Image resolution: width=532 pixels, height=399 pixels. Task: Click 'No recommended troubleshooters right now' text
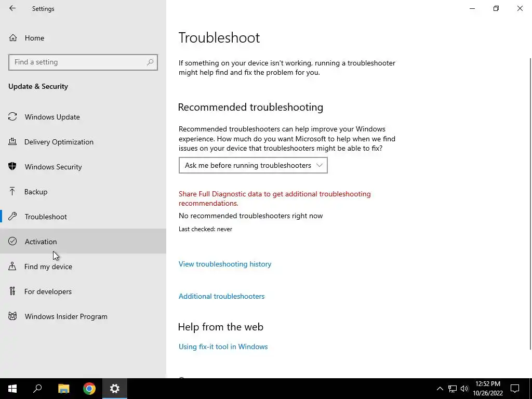coord(251,216)
